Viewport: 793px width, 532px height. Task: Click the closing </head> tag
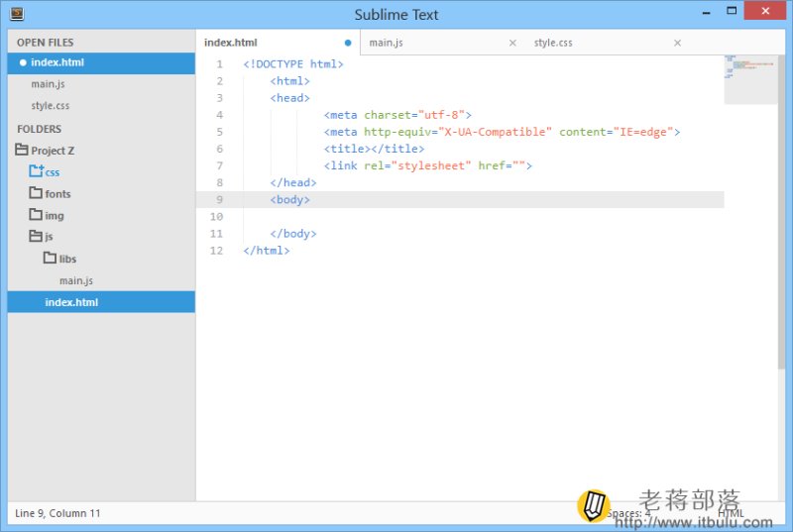pyautogui.click(x=293, y=183)
